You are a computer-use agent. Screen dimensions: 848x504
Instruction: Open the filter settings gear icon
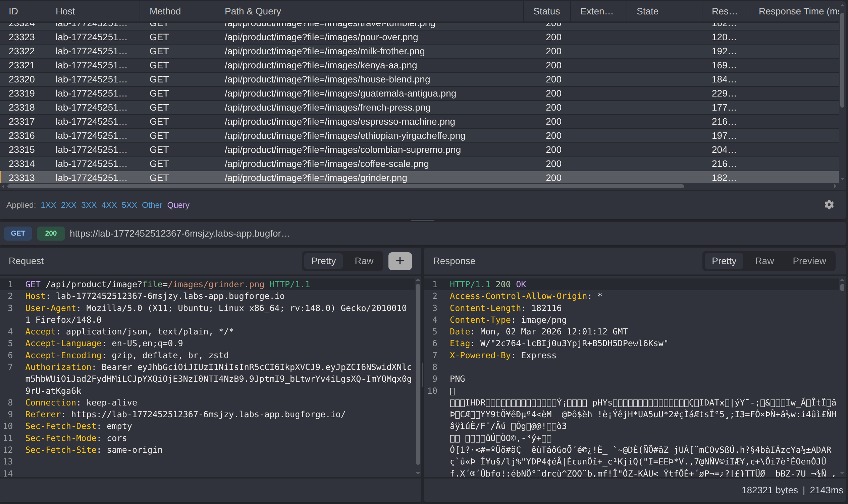point(829,204)
